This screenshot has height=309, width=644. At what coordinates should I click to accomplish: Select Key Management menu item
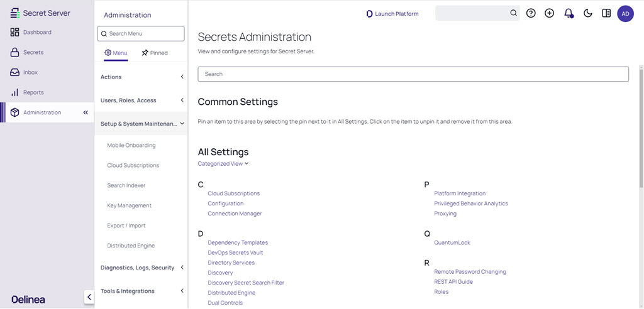pos(130,205)
